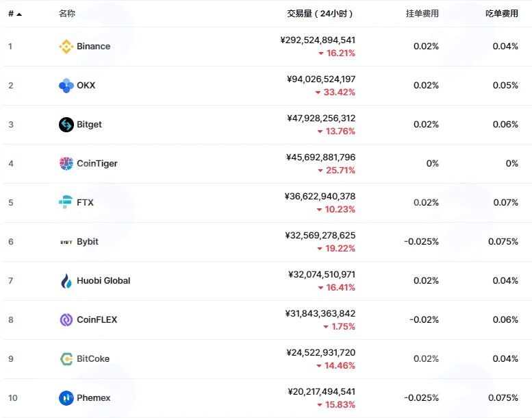Click the FTX logo icon
The image size is (532, 418).
66,202
